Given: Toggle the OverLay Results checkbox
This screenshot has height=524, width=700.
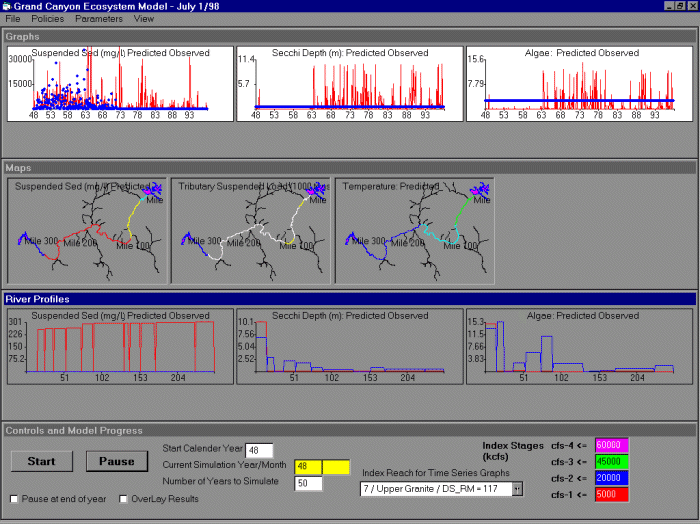Looking at the screenshot, I should 123,499.
